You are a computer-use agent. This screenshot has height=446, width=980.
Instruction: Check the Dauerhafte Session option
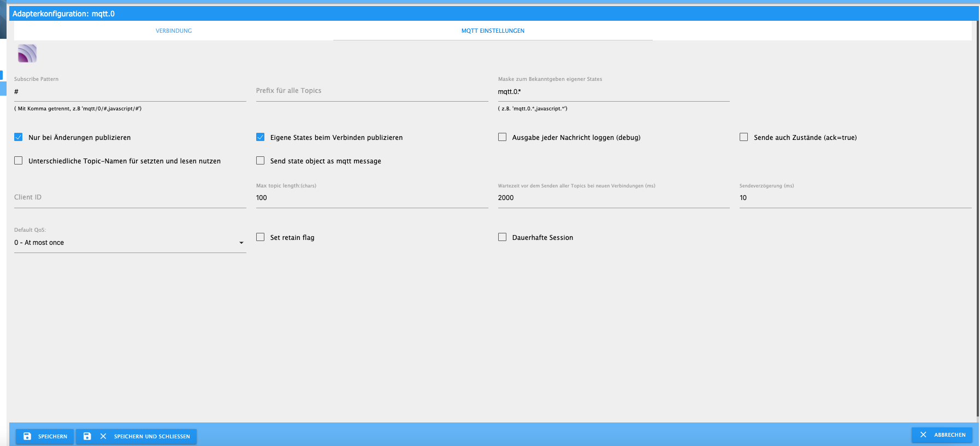click(503, 237)
